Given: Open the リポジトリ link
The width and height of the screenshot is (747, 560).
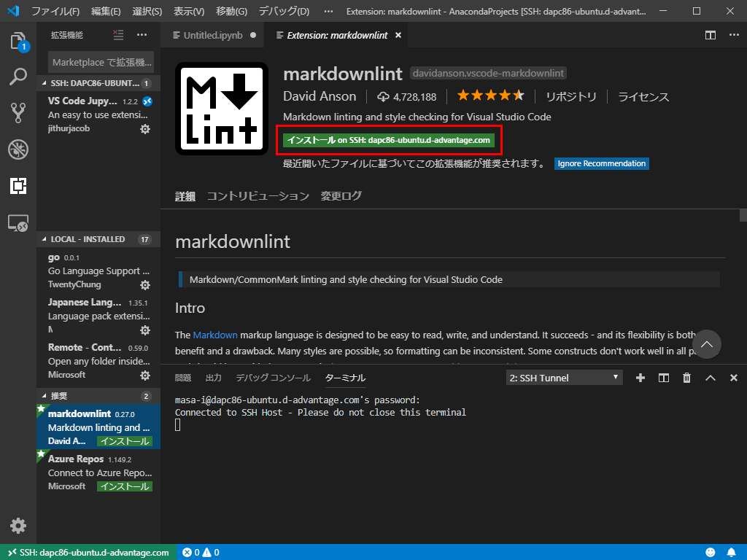Looking at the screenshot, I should click(570, 97).
